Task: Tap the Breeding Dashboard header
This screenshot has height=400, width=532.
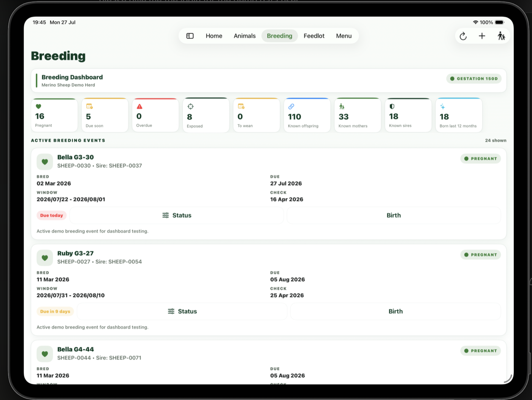Action: [72, 77]
